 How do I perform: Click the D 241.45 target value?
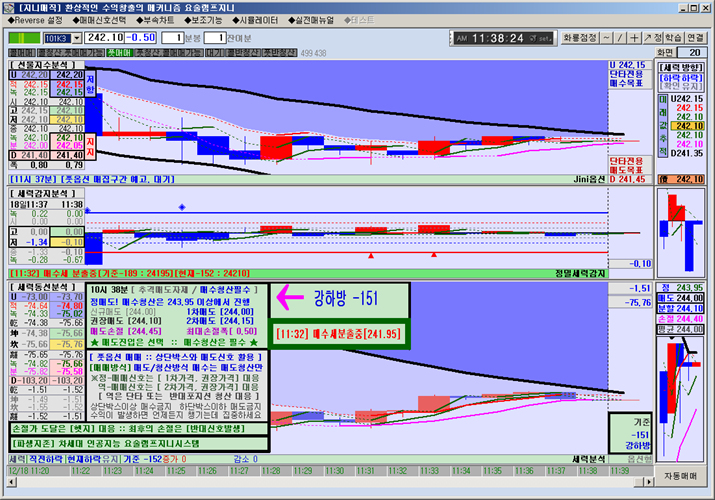[x=627, y=180]
